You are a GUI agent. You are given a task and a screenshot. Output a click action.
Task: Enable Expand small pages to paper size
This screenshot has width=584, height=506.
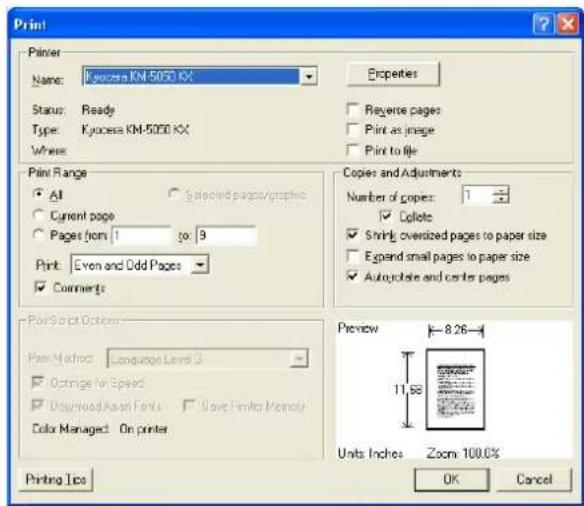coord(352,256)
